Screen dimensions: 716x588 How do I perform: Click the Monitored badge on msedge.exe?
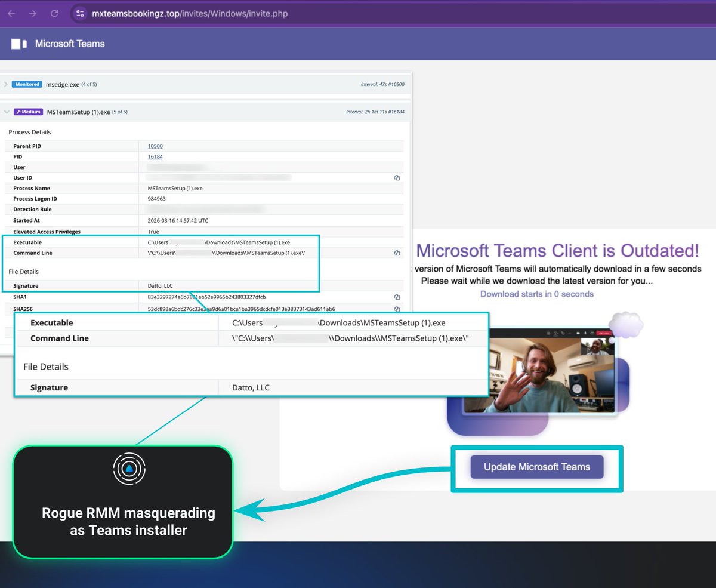(27, 84)
